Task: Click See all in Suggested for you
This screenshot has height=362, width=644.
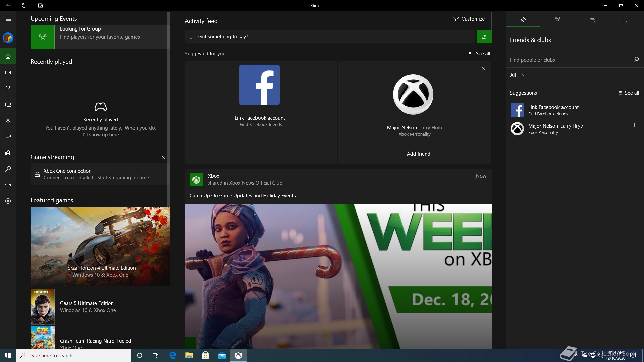Action: (x=479, y=54)
